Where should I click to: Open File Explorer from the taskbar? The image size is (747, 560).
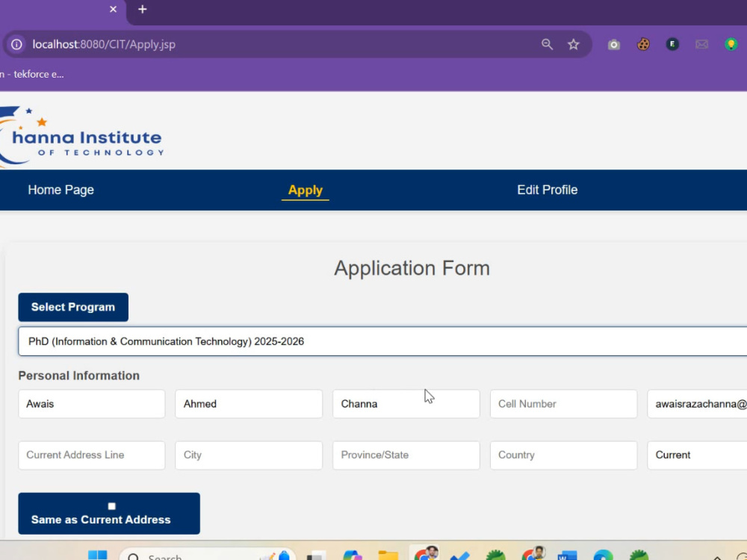coord(388,556)
